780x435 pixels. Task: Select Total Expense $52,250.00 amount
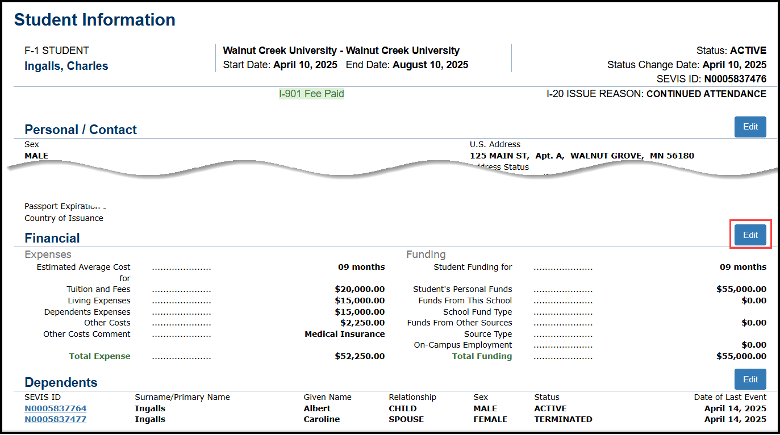pyautogui.click(x=360, y=356)
